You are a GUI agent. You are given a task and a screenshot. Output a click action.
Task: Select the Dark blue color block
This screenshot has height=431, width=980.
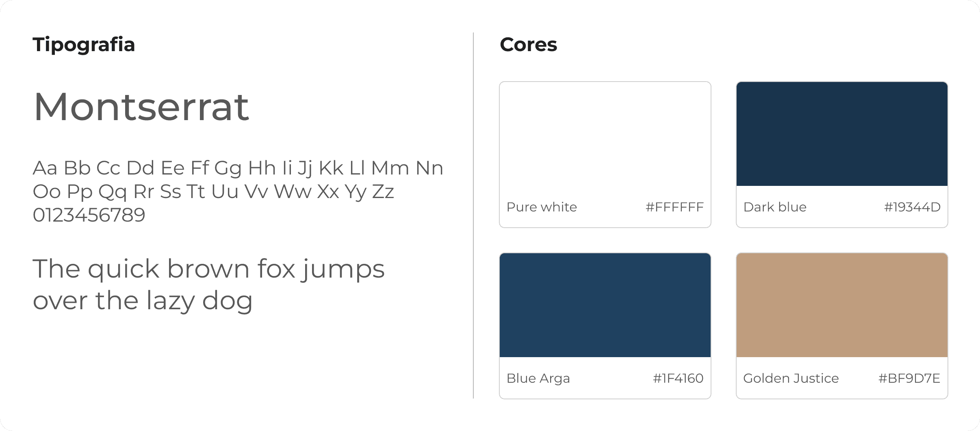pos(842,134)
